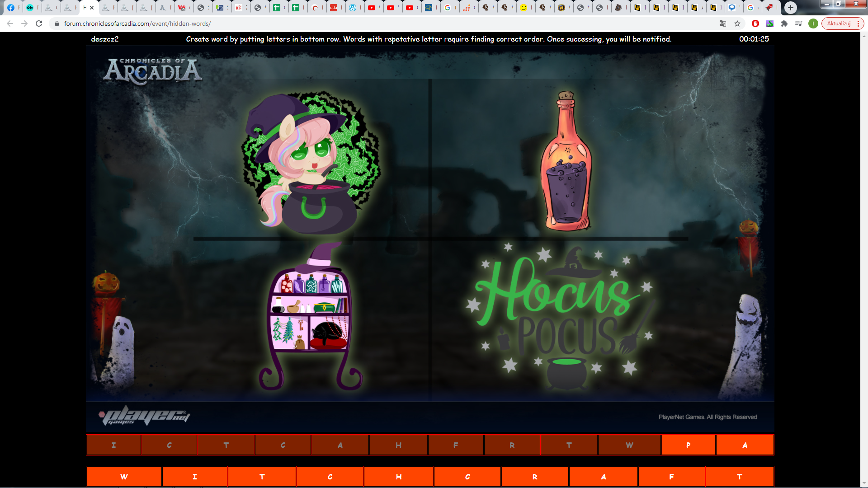
Task: Close the current hidden-words tab
Action: click(x=92, y=8)
